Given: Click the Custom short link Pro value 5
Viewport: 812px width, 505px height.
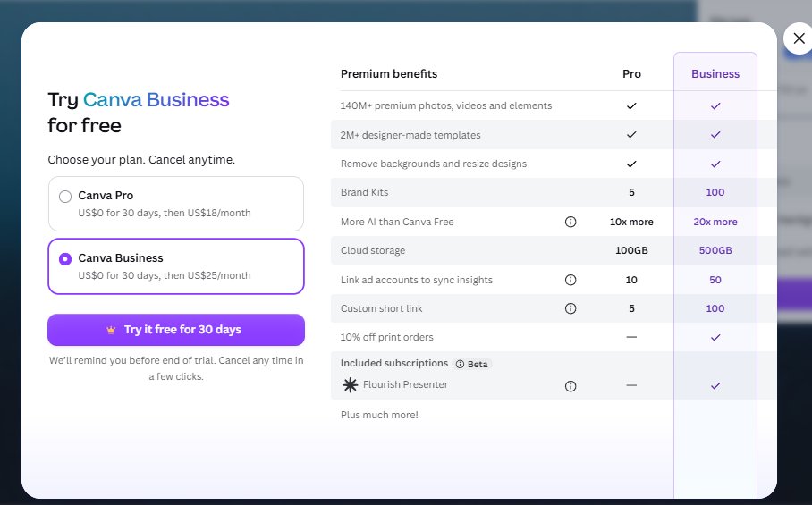Looking at the screenshot, I should (631, 308).
